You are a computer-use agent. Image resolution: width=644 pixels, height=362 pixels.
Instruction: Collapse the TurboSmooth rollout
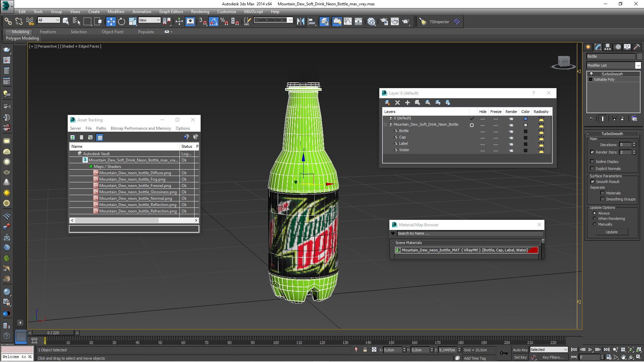click(588, 134)
